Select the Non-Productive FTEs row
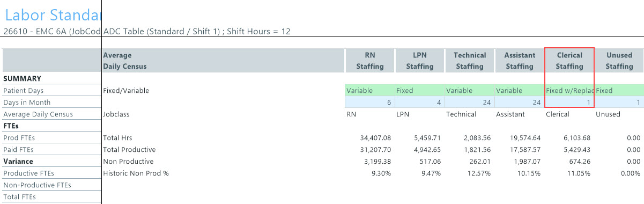 (x=51, y=185)
